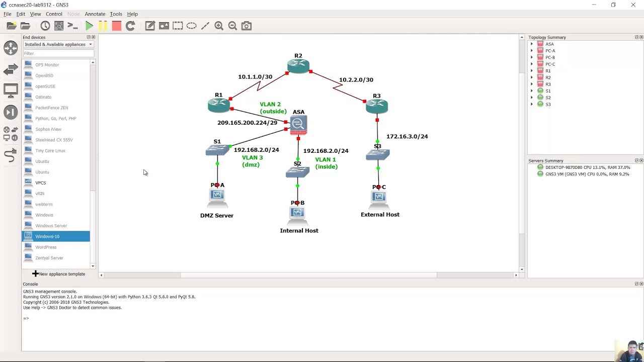Image resolution: width=644 pixels, height=362 pixels.
Task: Click the Zoom in magnifier icon
Action: click(219, 26)
